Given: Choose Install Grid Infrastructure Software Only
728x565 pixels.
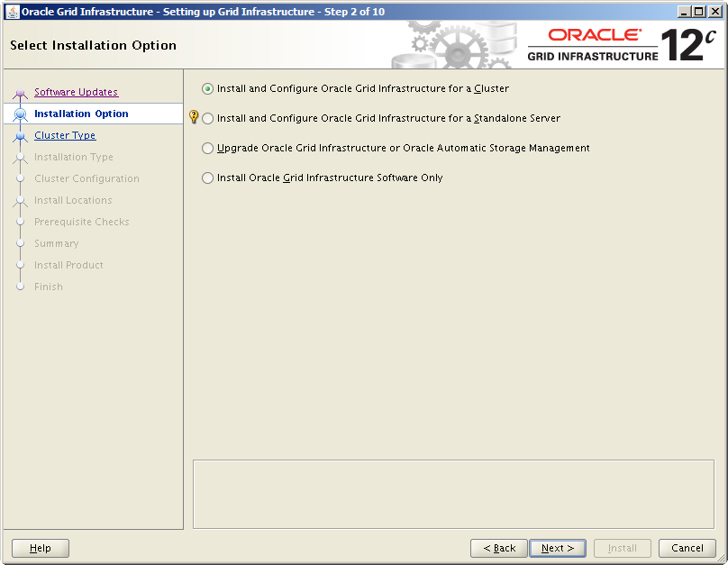Looking at the screenshot, I should [x=208, y=178].
